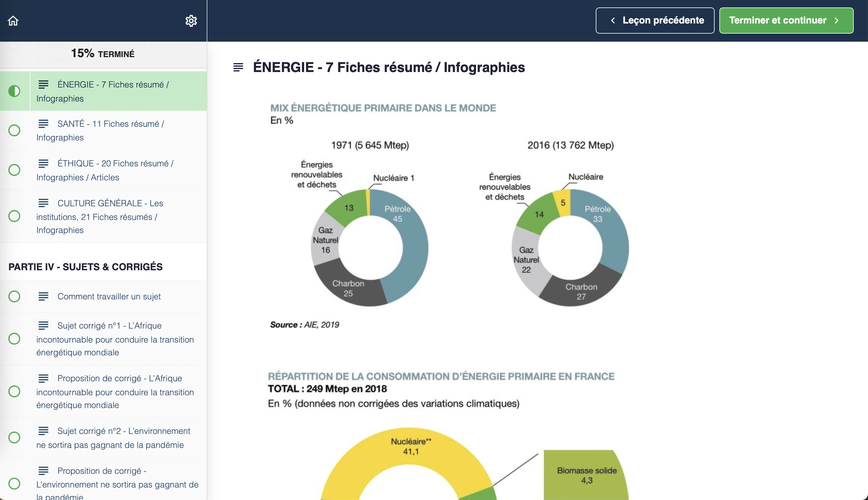Click the Nucléaire 1 label on 1971 chart

tap(393, 178)
